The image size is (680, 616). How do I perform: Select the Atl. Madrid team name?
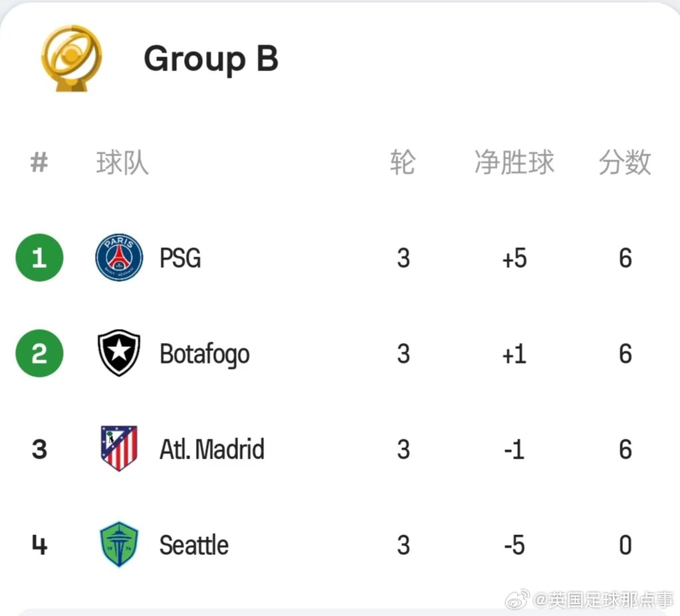212,449
